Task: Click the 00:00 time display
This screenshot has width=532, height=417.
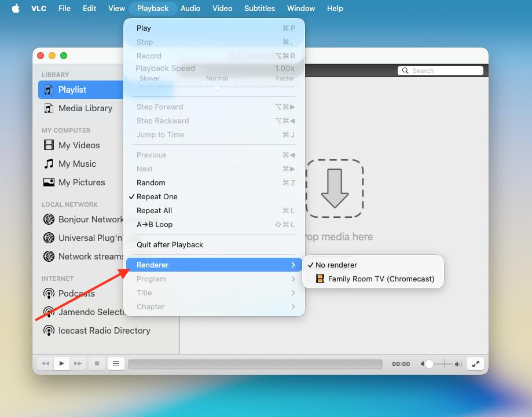Action: pos(401,364)
